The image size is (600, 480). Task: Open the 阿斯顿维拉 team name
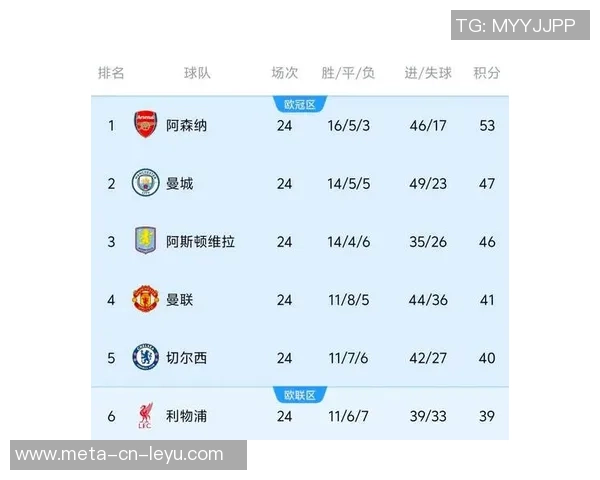point(201,242)
